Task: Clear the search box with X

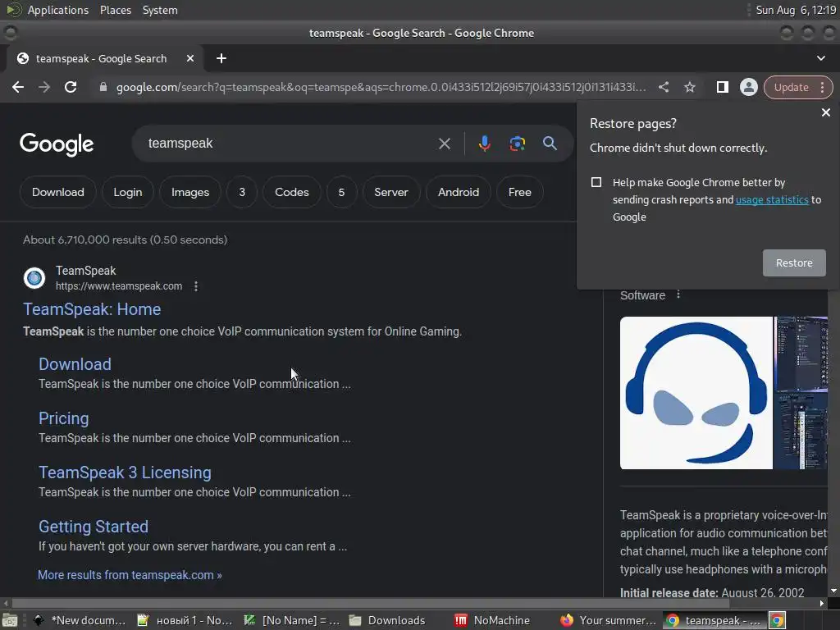Action: (444, 144)
